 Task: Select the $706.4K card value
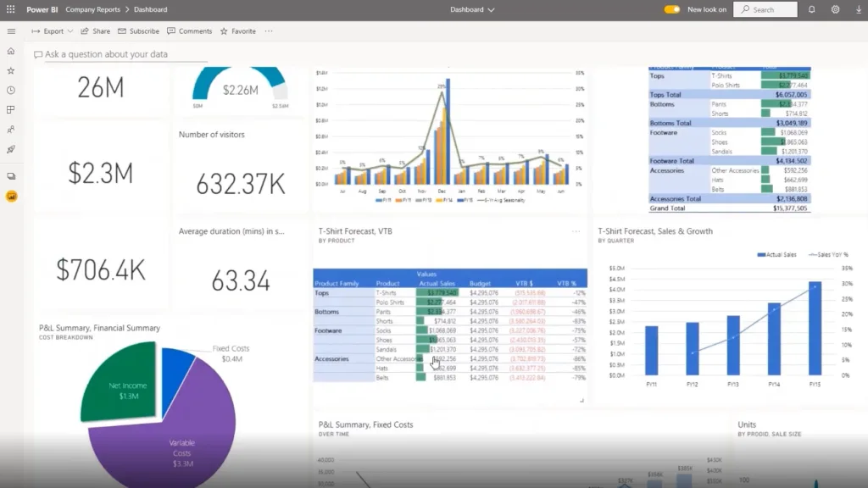(100, 270)
